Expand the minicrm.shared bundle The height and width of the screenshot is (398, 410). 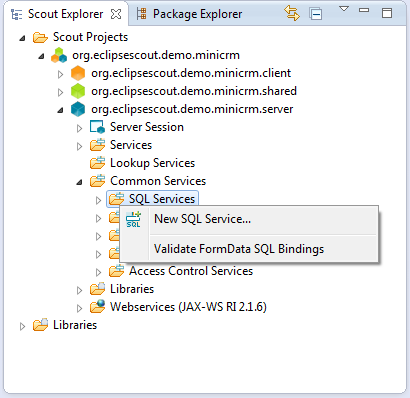(60, 92)
